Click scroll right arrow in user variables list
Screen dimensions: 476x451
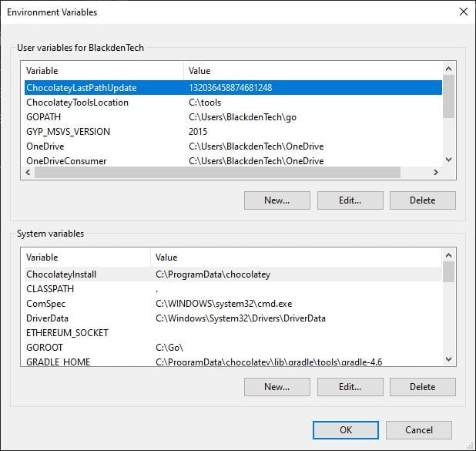tap(436, 173)
